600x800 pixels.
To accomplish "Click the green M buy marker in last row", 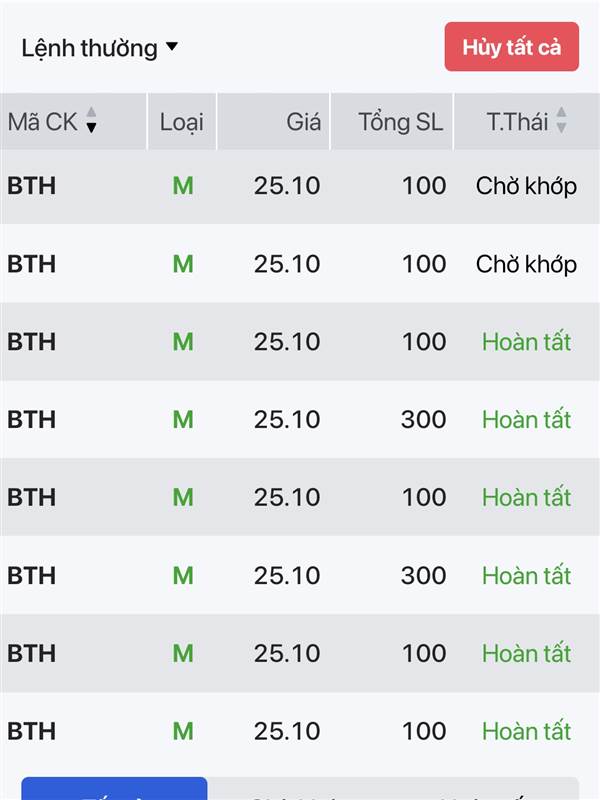I will pos(182,731).
